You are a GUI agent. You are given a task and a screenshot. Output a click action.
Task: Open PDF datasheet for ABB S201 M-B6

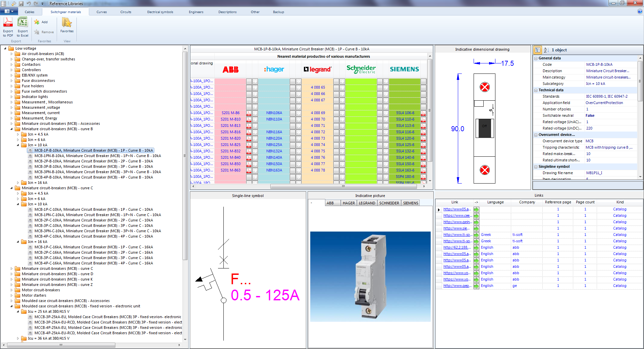click(x=249, y=113)
